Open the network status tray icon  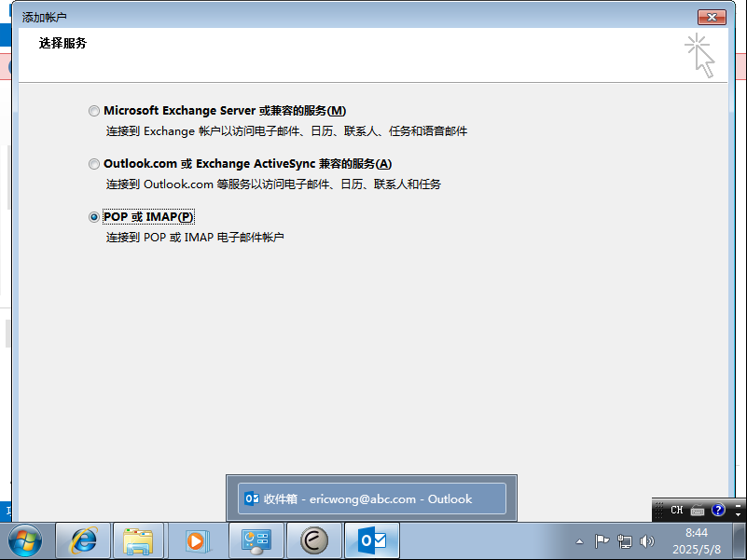(625, 541)
